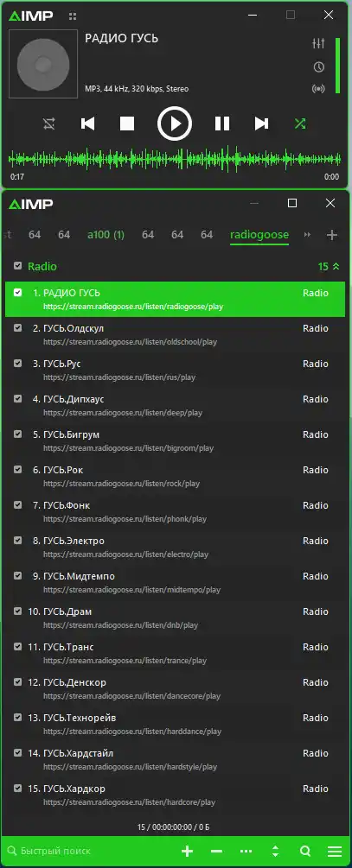Open search with the bottom magnifier icon
Viewport: 352px width, 868px height.
(305, 851)
